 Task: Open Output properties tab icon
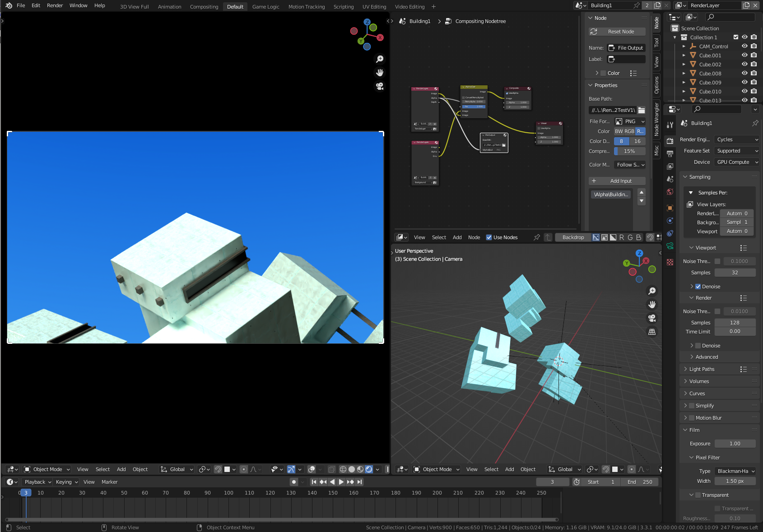670,154
